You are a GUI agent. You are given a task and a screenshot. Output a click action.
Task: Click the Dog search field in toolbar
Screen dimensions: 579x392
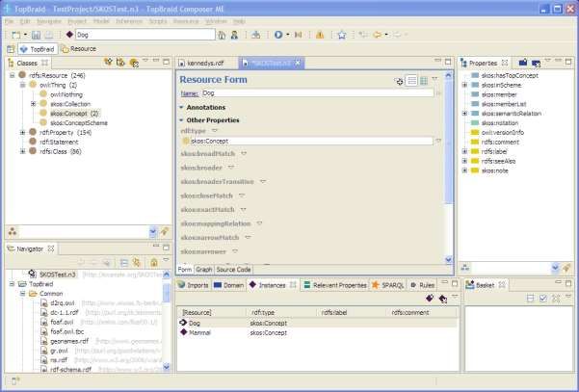[x=145, y=35]
